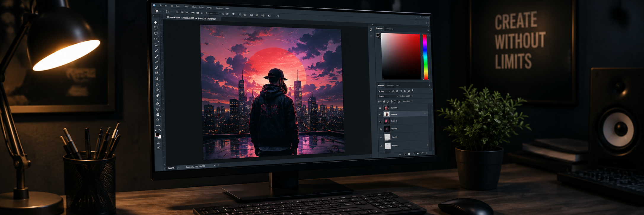The image size is (644, 215).
Task: Click the link icon on the selected layer row
Action: click(x=425, y=114)
